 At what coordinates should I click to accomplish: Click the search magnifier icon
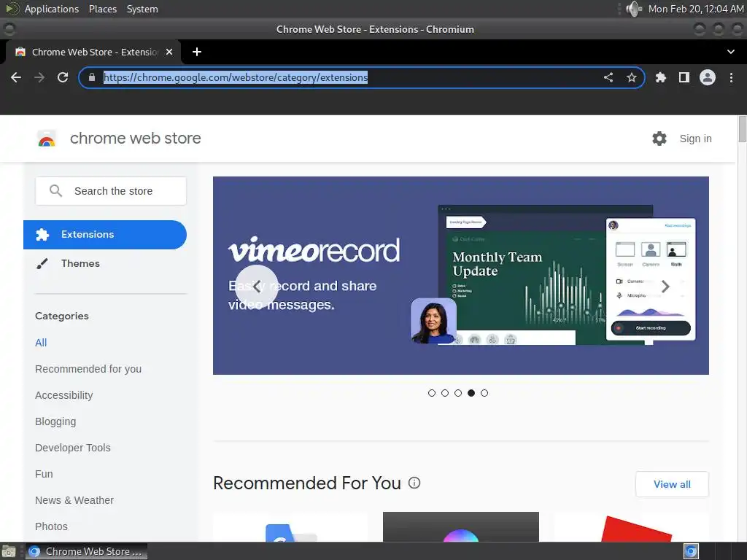(55, 191)
